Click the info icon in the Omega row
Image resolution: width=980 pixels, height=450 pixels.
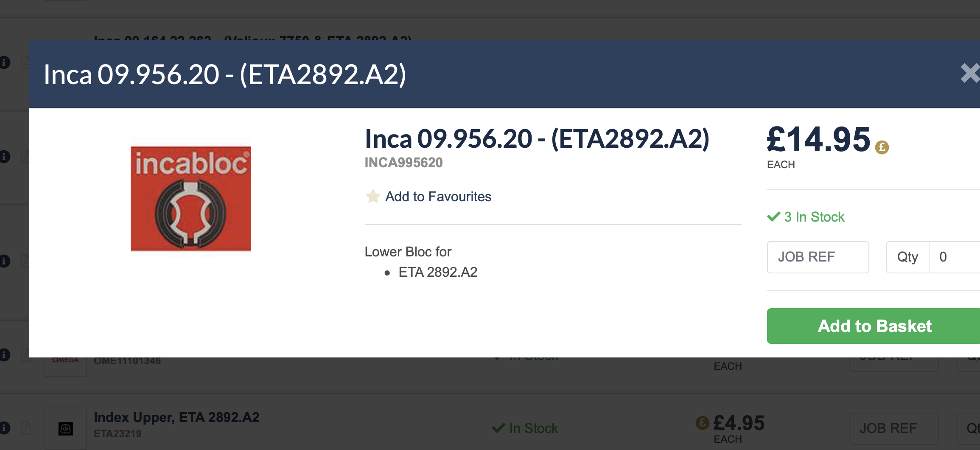[5, 355]
